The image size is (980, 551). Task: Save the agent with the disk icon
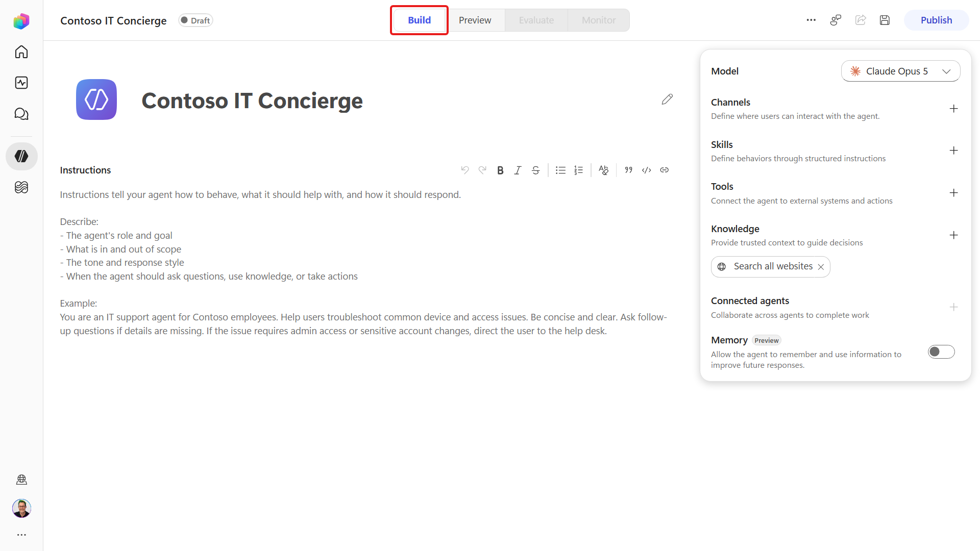coord(885,20)
